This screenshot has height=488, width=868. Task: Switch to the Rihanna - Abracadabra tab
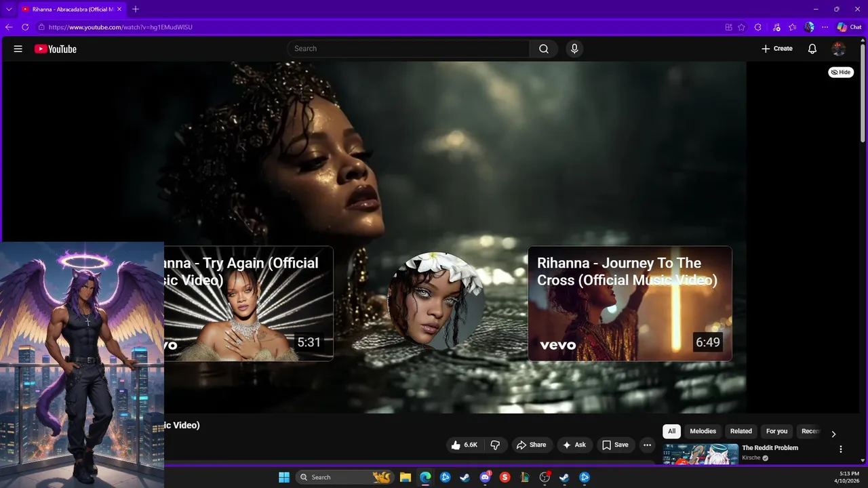[x=72, y=9]
